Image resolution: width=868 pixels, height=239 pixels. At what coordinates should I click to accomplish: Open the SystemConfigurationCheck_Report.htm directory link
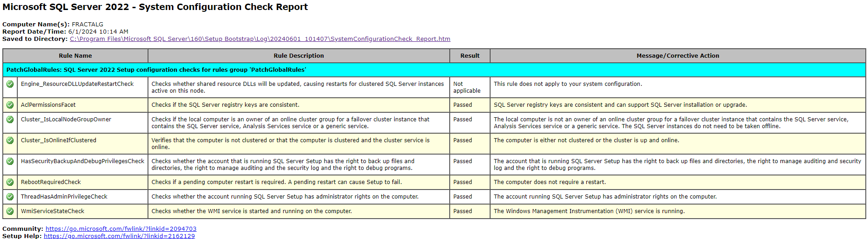260,39
